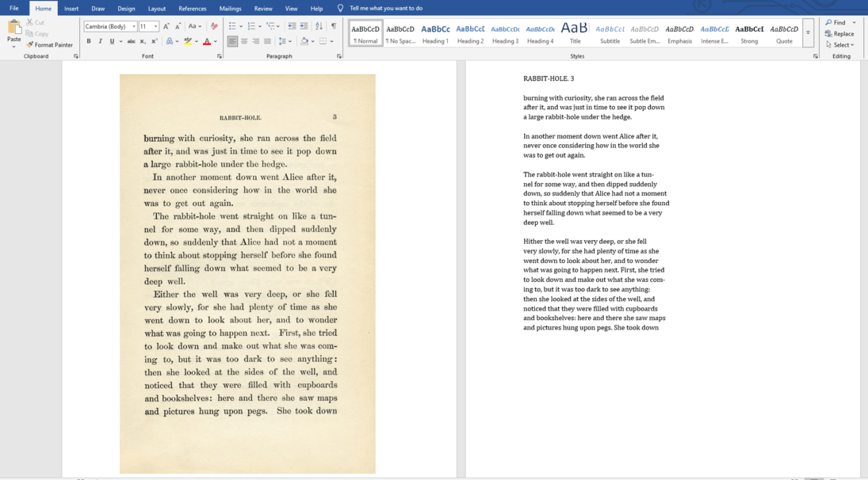Start a numbered list
Screen dimensions: 868x480
[x=251, y=26]
